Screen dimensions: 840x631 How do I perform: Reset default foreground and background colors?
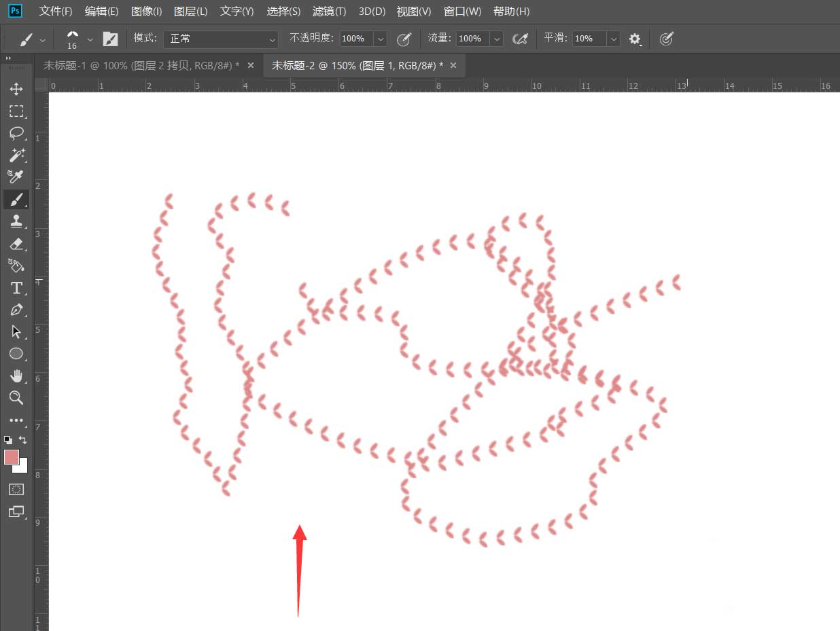[8, 440]
